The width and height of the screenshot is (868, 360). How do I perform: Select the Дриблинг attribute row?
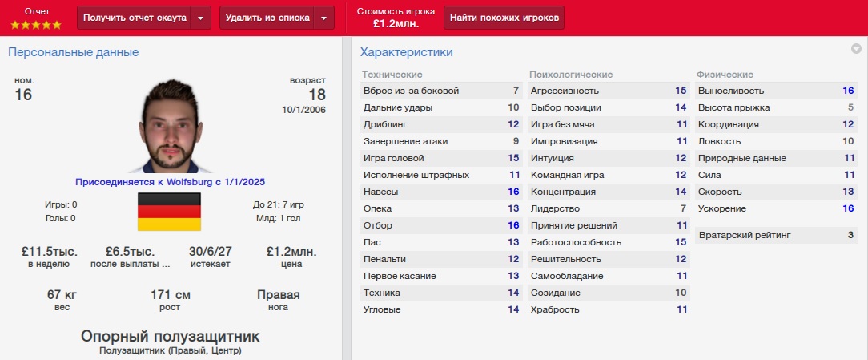(441, 124)
